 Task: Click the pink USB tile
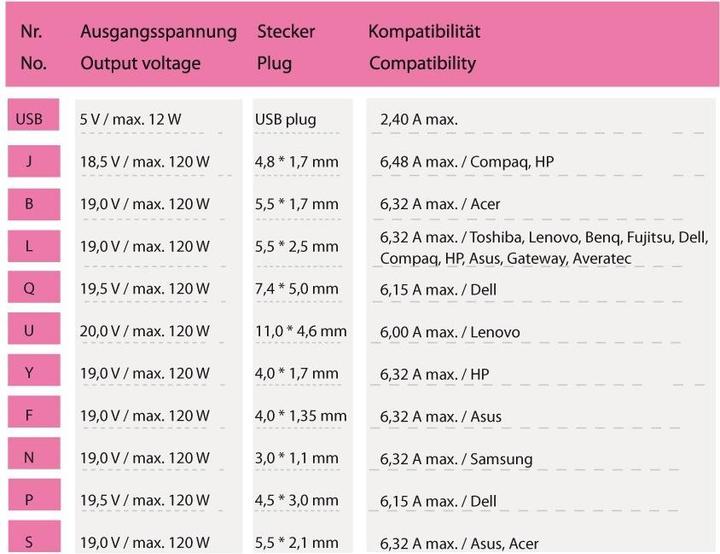(29, 119)
